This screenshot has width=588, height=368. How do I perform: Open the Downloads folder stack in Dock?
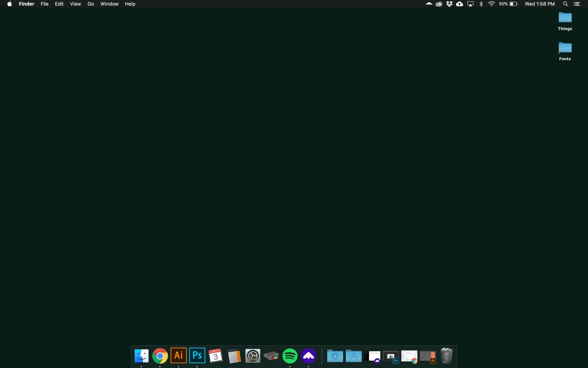tap(335, 356)
